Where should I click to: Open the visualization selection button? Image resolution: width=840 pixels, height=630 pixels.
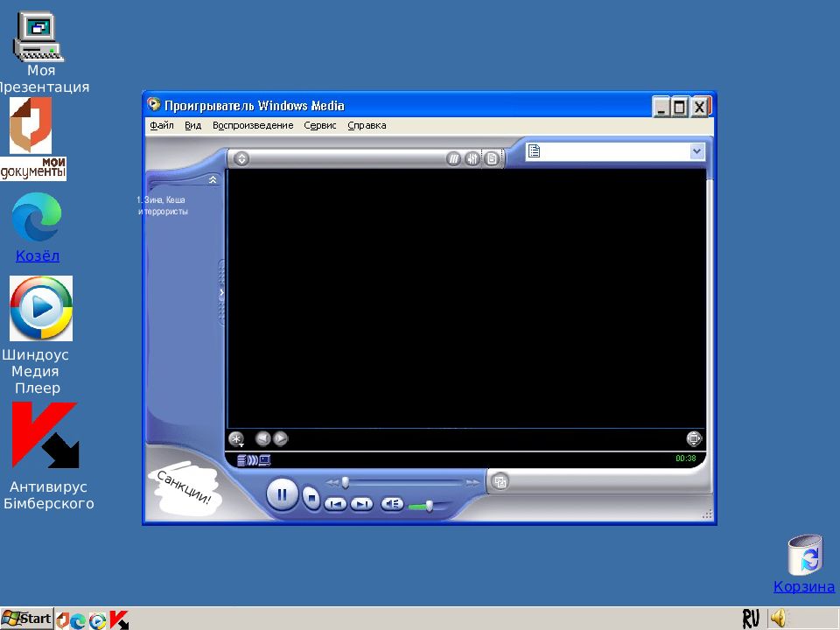(x=235, y=439)
